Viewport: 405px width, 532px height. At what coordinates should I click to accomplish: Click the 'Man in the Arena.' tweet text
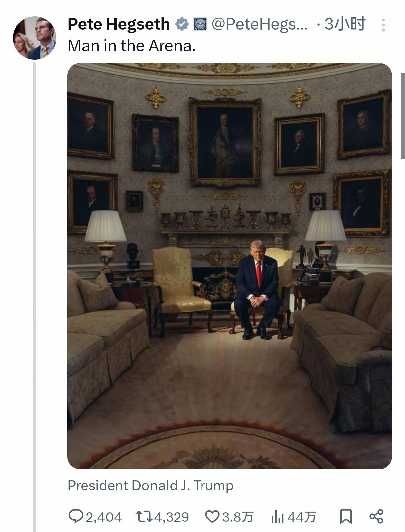[x=132, y=46]
